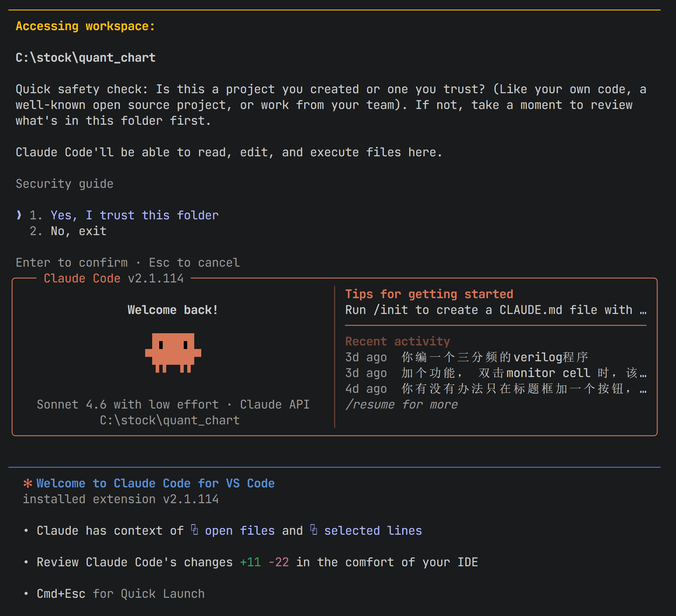Click the "-22" removed lines count
This screenshot has width=676, height=616.
(278, 562)
